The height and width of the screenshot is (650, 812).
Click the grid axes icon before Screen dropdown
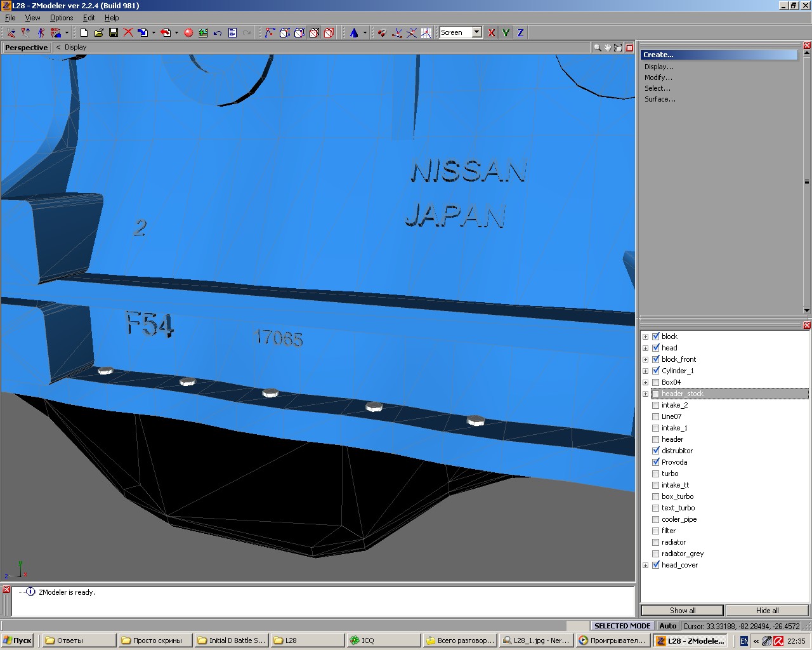click(426, 32)
